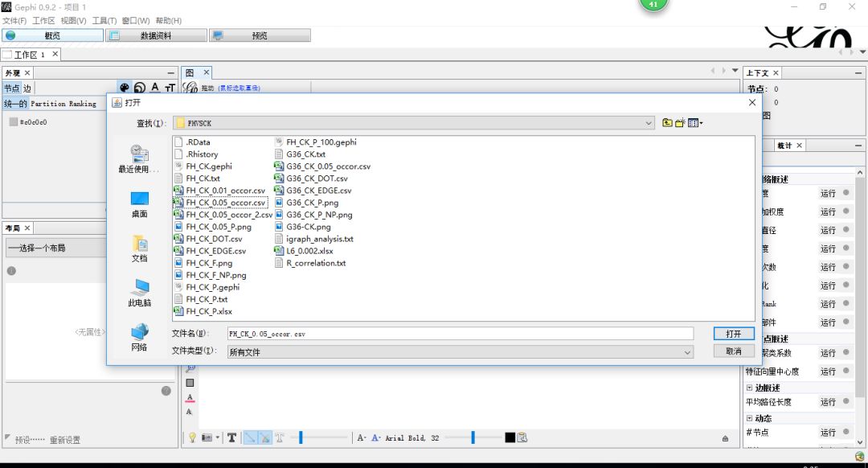Open the graph tab list dropdown arrow

click(x=735, y=71)
